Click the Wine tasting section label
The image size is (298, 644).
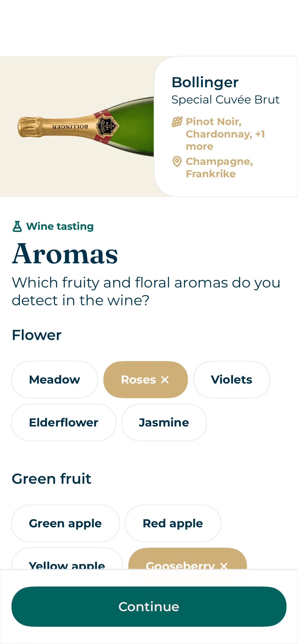(60, 226)
